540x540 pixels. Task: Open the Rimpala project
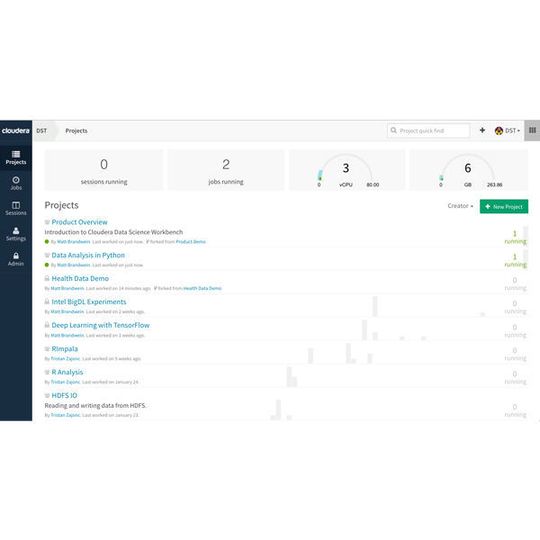pyautogui.click(x=65, y=349)
